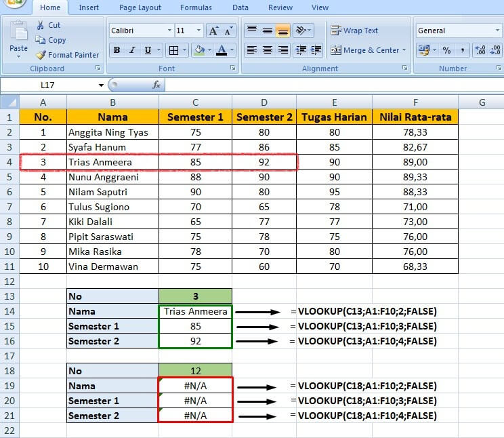
Task: Select column C header
Action: [195, 102]
